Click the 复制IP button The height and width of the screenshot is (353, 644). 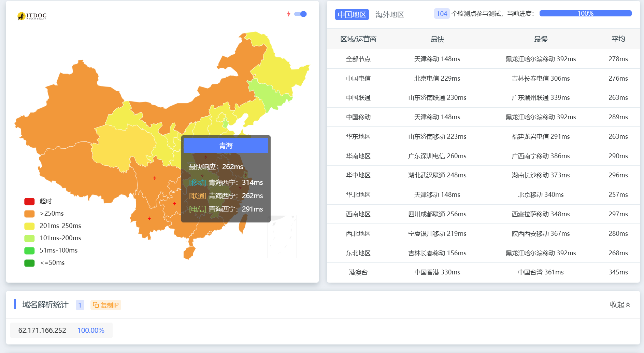106,305
